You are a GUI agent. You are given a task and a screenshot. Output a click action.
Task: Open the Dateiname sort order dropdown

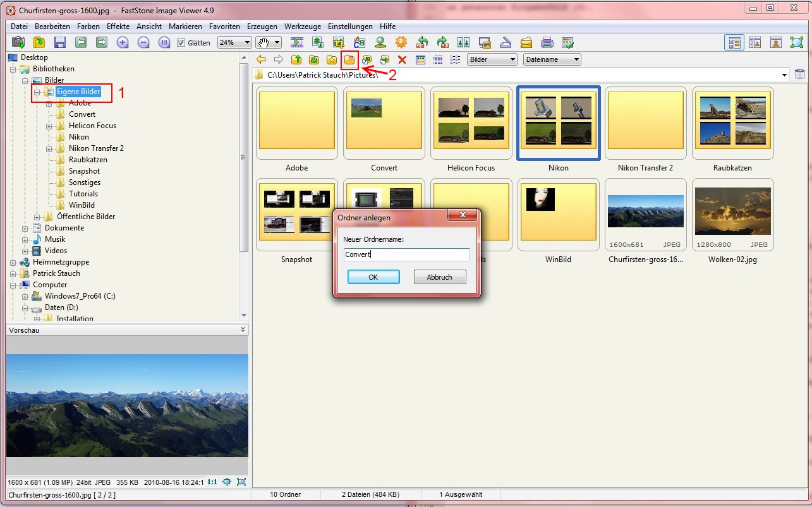tap(552, 59)
